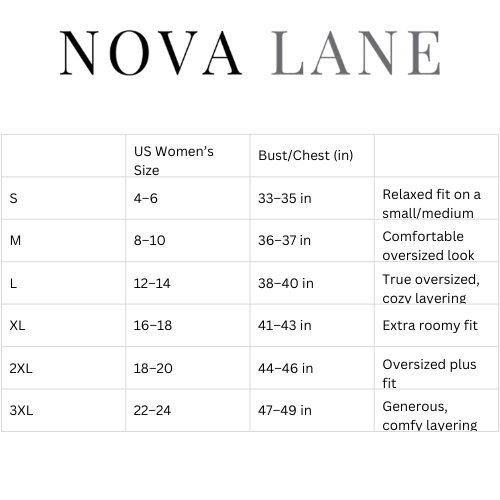Click the L size row label
The width and height of the screenshot is (500, 500).
click(x=13, y=283)
